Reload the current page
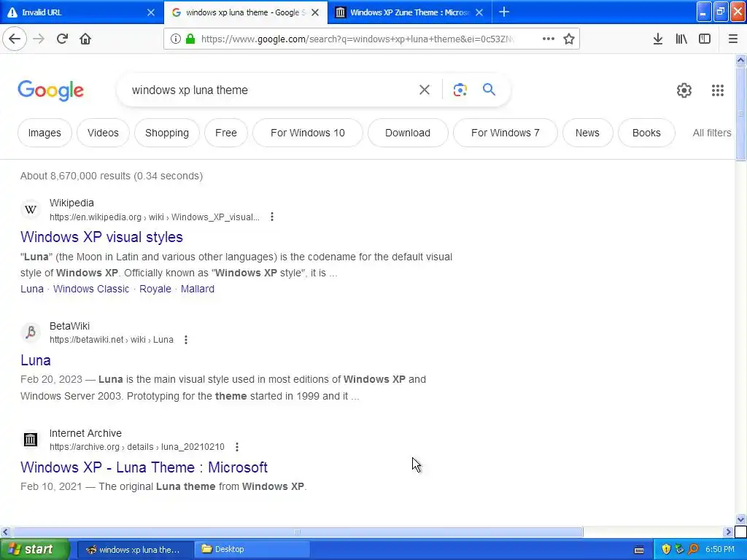This screenshot has height=560, width=747. tap(62, 39)
